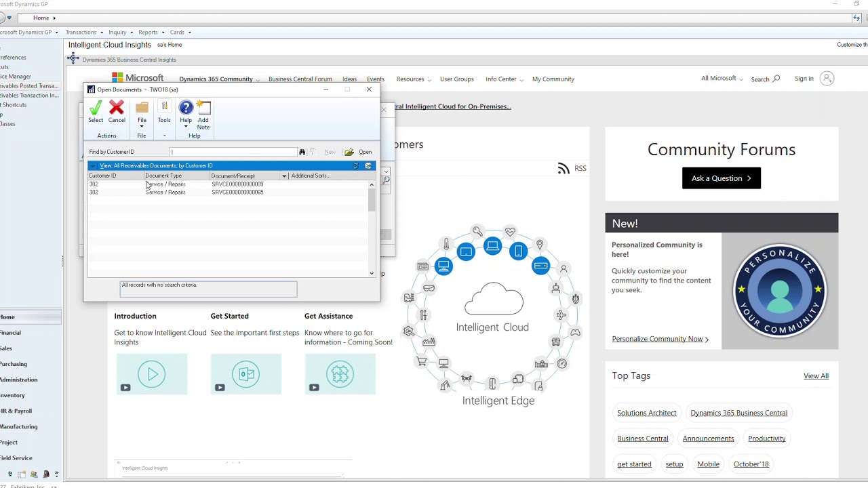This screenshot has height=488, width=868.
Task: Open the Cards menu
Action: click(x=180, y=32)
